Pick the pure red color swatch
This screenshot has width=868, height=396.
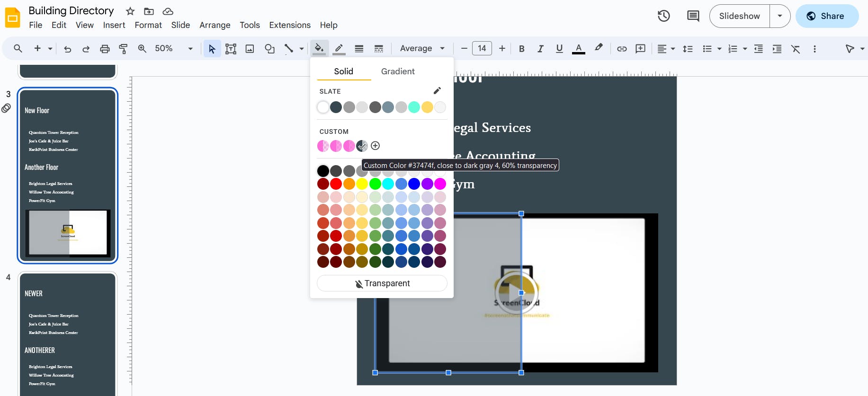point(336,184)
